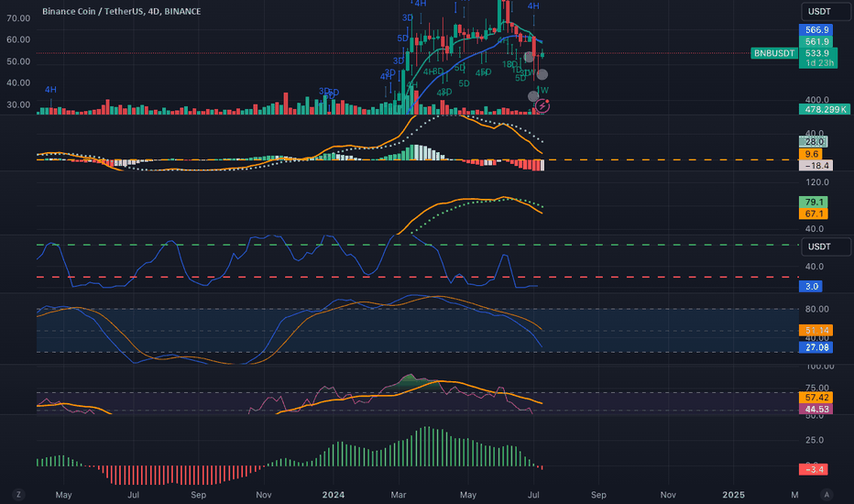Click the 478.299K volume label

pos(825,110)
